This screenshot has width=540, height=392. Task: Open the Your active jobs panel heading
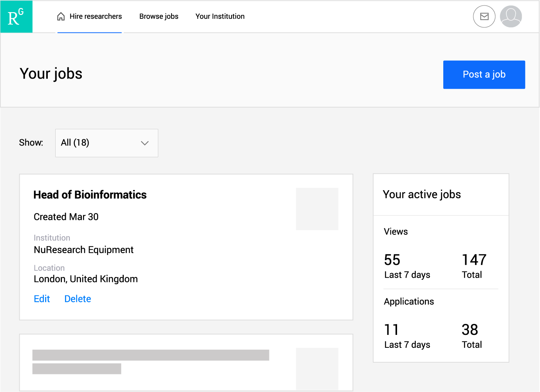pyautogui.click(x=422, y=194)
